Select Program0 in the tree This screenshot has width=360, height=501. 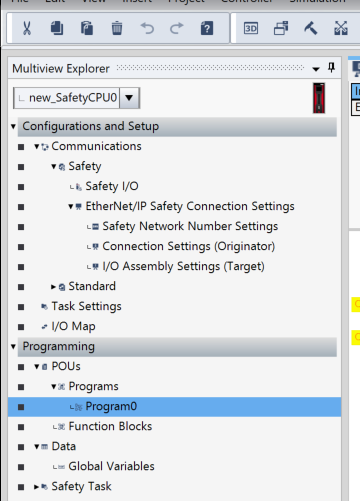111,406
